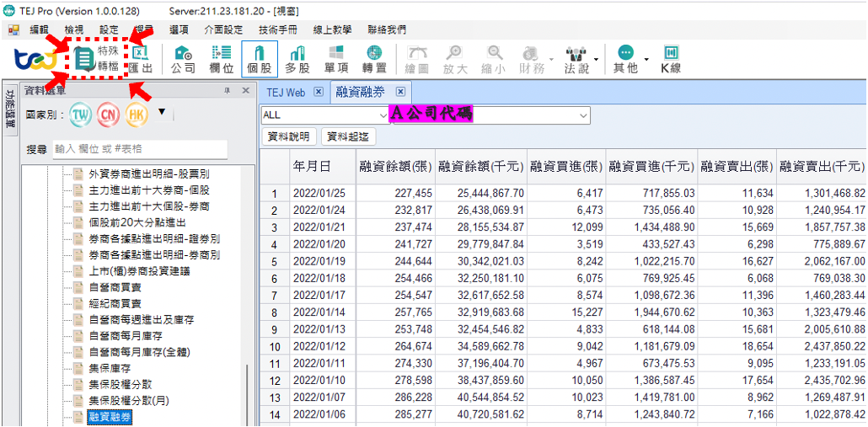
Task: Click the TEJ logo in toolbar
Action: pyautogui.click(x=35, y=59)
